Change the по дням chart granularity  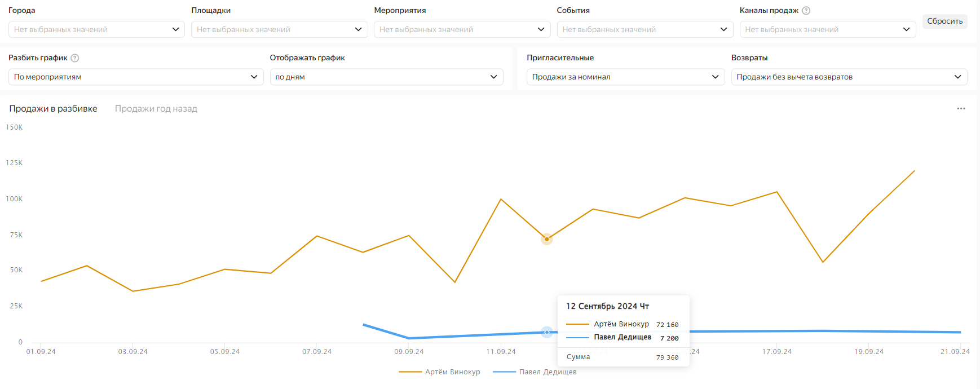[x=386, y=77]
